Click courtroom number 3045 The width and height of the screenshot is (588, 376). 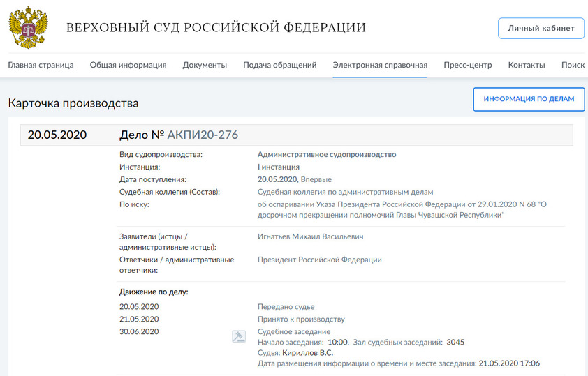pyautogui.click(x=455, y=343)
